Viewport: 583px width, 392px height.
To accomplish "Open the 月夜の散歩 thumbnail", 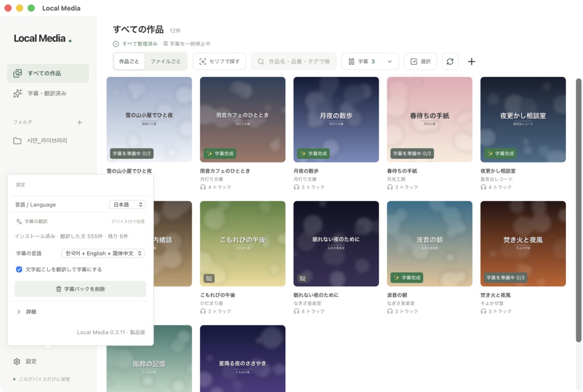I will [336, 119].
